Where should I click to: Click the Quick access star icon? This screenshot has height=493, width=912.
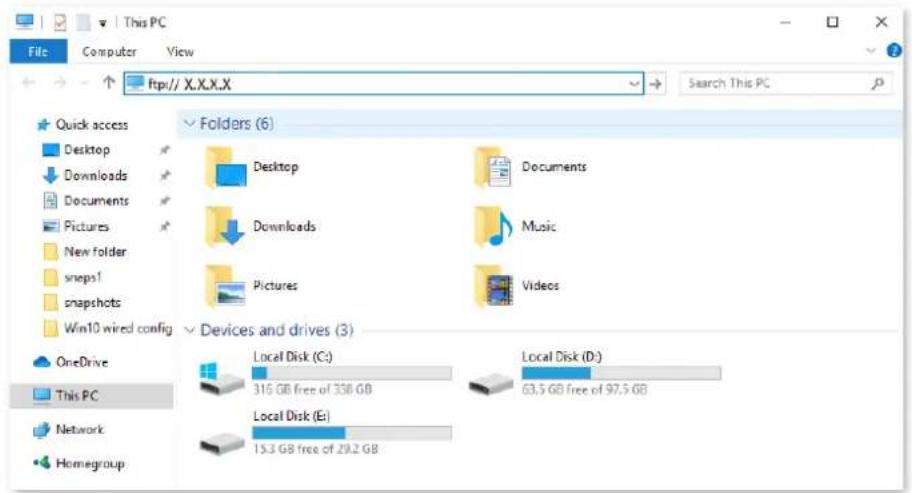pos(43,124)
